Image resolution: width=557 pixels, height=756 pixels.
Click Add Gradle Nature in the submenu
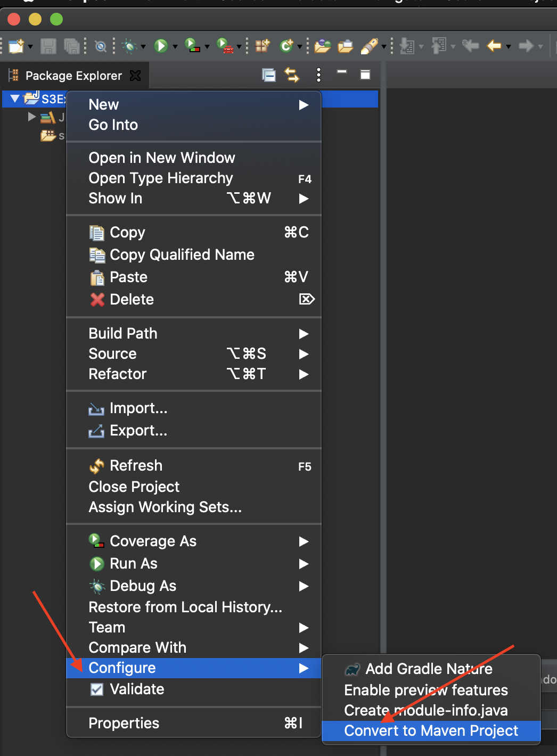(x=429, y=669)
